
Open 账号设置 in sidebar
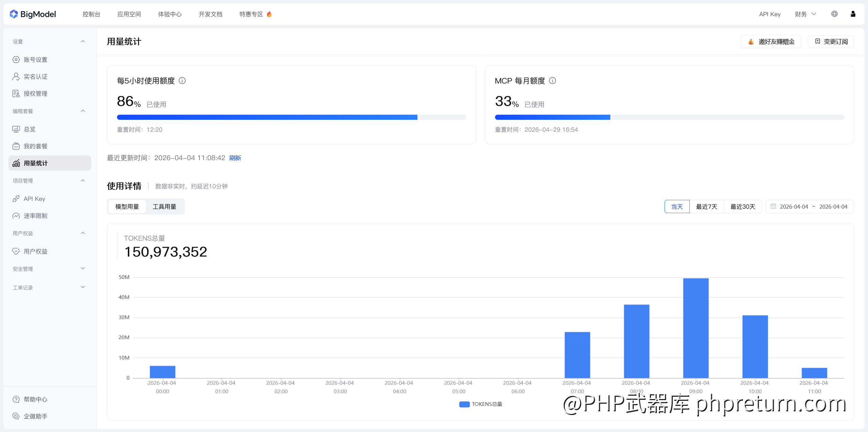(x=35, y=60)
